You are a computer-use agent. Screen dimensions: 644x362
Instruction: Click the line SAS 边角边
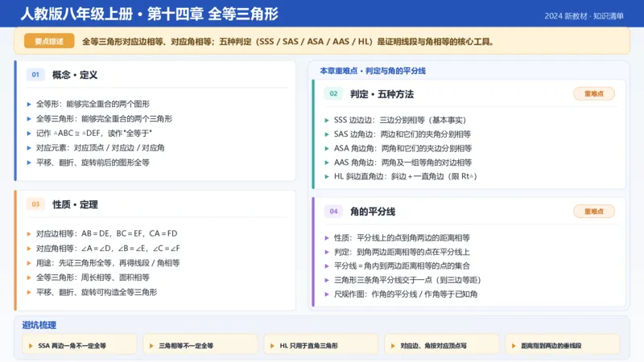[402, 134]
